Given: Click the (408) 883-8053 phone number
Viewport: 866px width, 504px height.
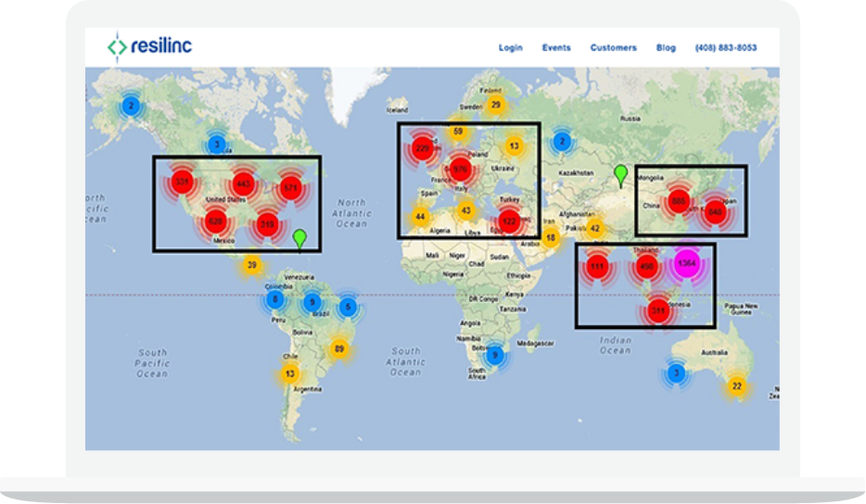Looking at the screenshot, I should pyautogui.click(x=726, y=48).
